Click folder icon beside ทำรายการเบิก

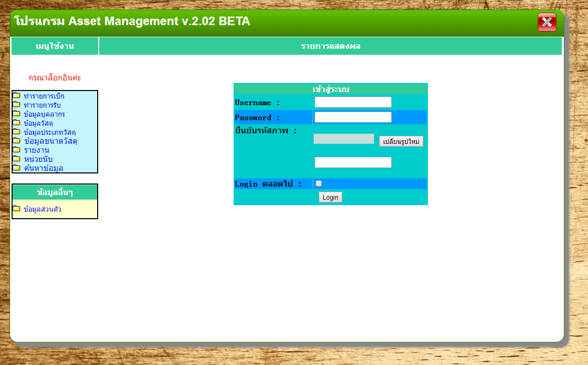(x=17, y=96)
